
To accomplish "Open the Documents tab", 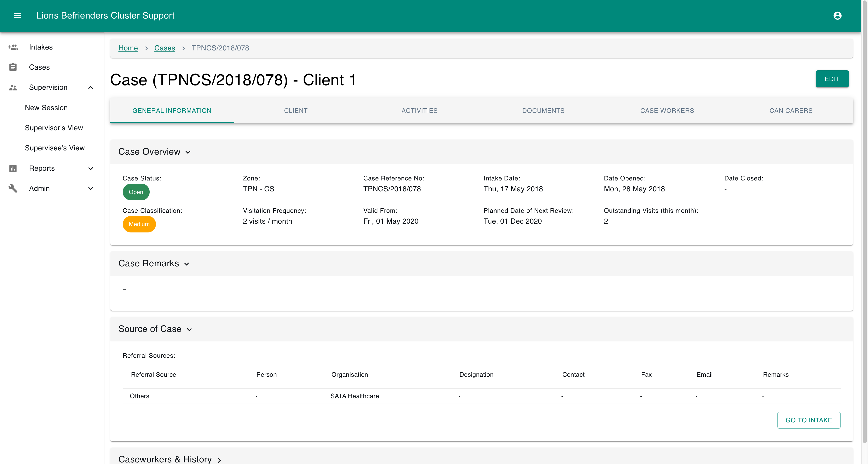I will click(x=543, y=111).
